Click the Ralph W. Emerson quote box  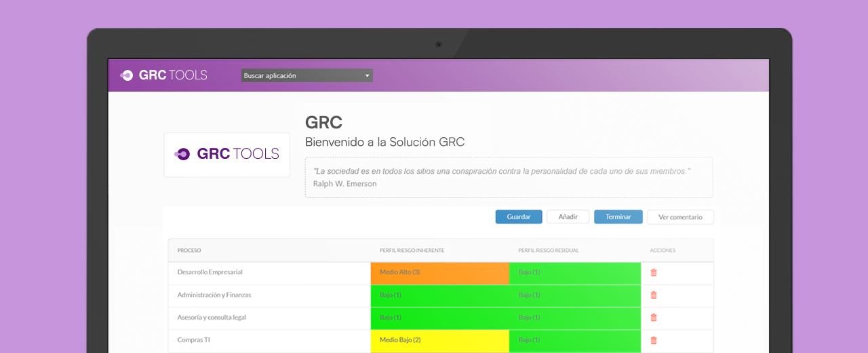pos(509,178)
